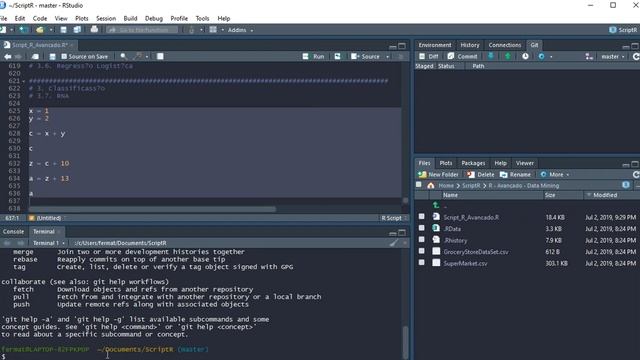Check the SuperMarket.csv checkbox
Image resolution: width=640 pixels, height=360 pixels.
(x=422, y=262)
